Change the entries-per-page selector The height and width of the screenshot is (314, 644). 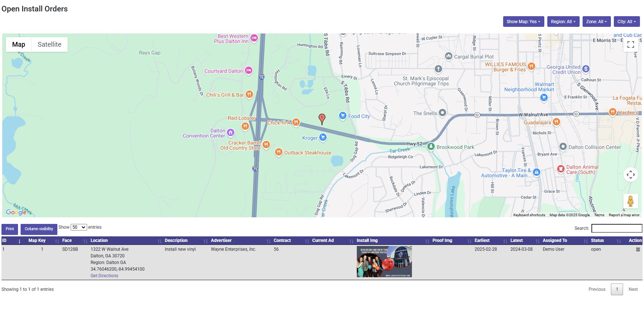point(79,227)
